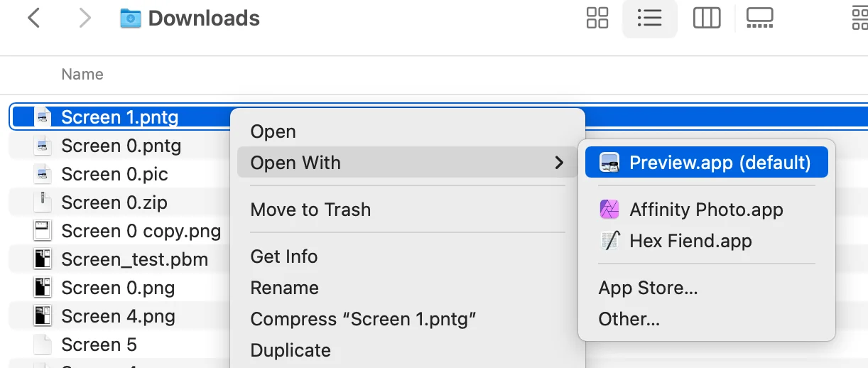Viewport: 868px width, 368px height.
Task: Click the Downloads folder icon
Action: click(131, 18)
